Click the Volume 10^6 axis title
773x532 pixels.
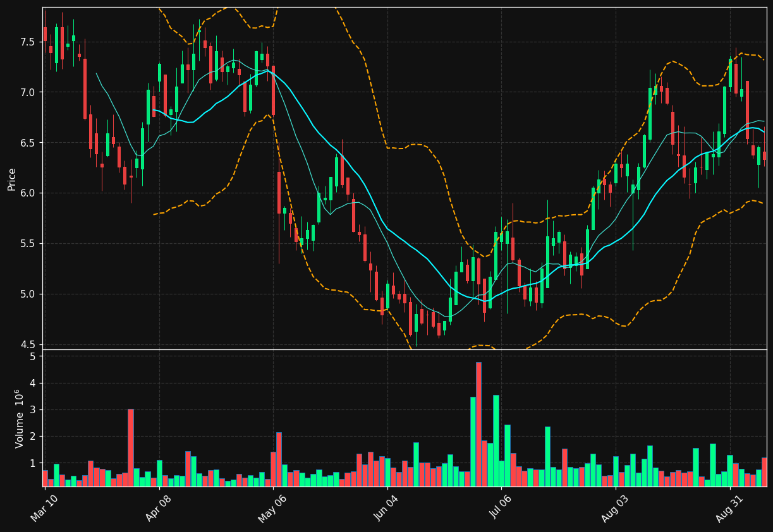[20, 418]
